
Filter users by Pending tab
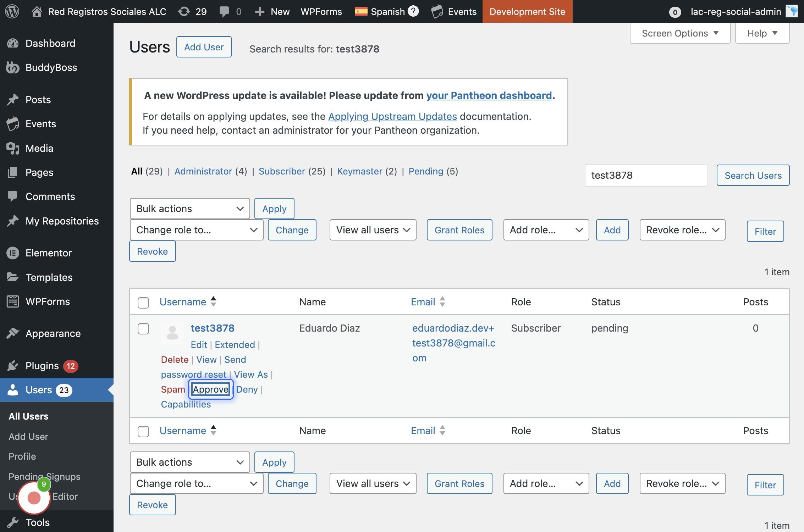pyautogui.click(x=426, y=171)
